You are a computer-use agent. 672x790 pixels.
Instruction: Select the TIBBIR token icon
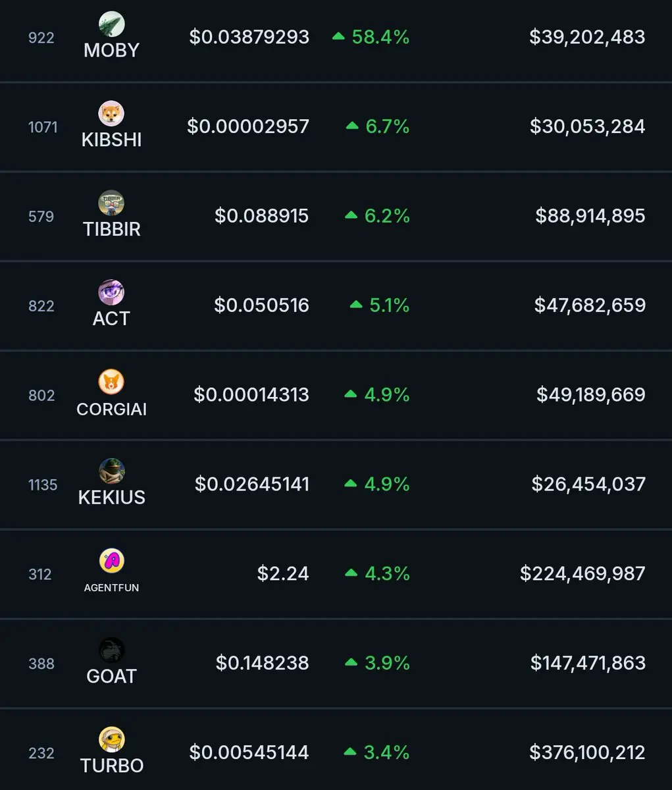[x=111, y=203]
